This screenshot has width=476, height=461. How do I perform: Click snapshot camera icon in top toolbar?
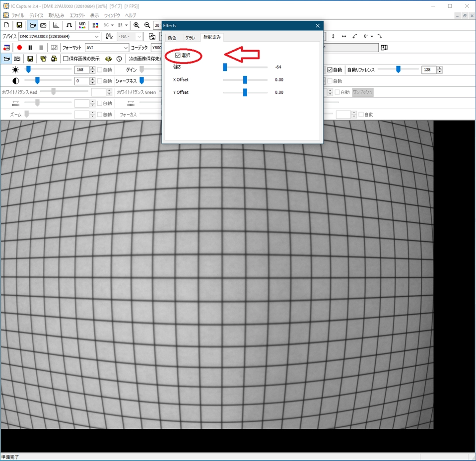coord(43,25)
